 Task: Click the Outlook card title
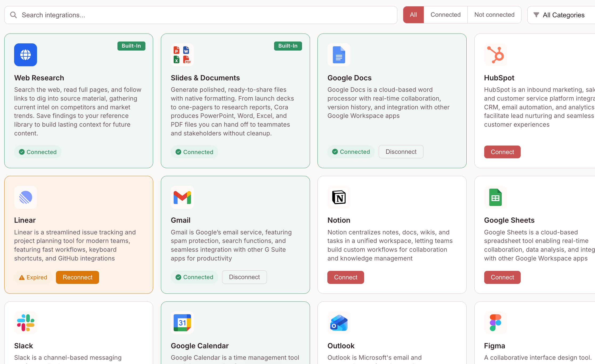[x=341, y=346]
